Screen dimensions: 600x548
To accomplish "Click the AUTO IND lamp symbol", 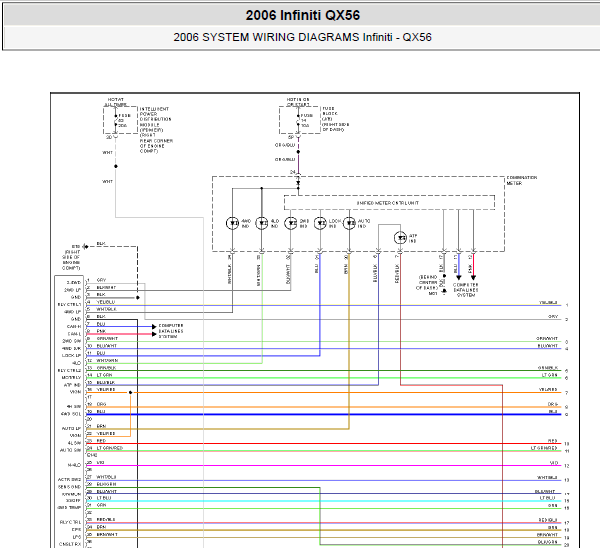I will tap(349, 223).
